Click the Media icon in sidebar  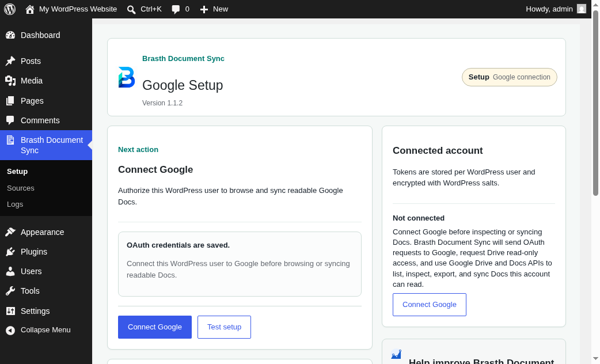tap(10, 81)
